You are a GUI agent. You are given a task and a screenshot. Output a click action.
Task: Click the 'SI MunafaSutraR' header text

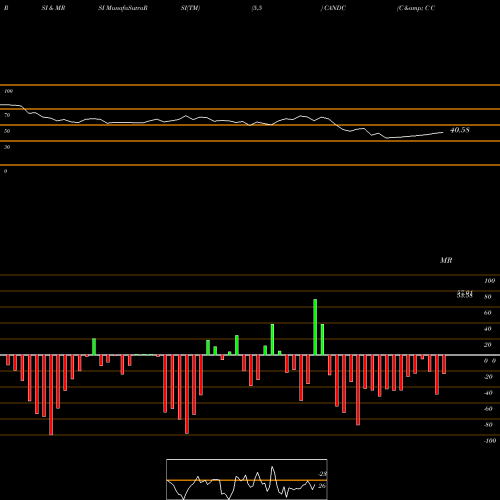[x=123, y=8]
